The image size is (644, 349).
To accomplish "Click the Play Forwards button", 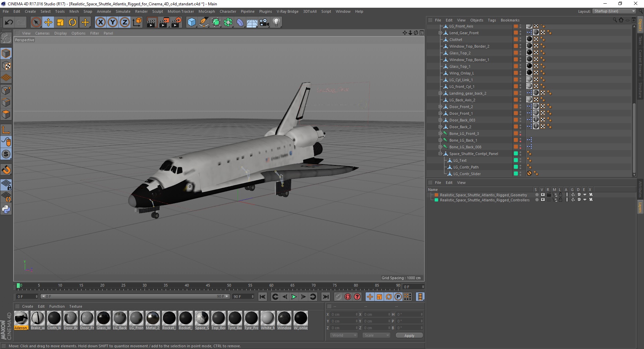I will click(294, 297).
